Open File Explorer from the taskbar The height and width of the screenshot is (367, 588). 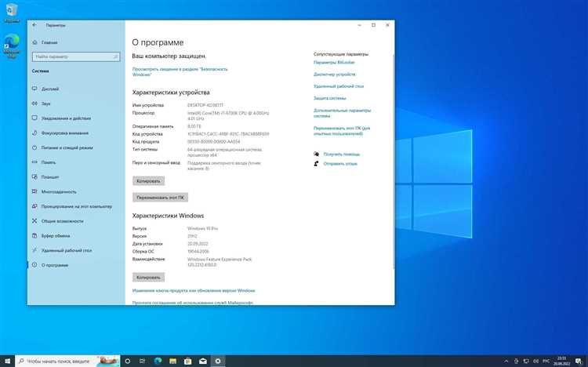click(x=173, y=361)
